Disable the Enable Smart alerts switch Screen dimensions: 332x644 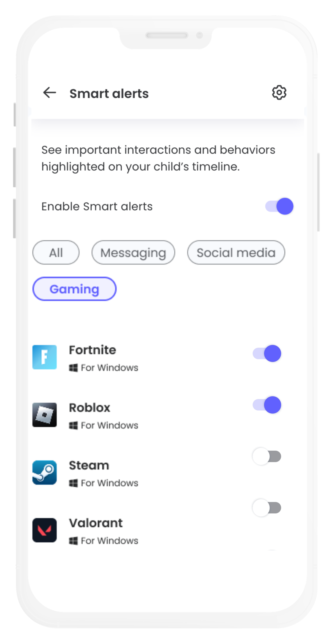279,206
